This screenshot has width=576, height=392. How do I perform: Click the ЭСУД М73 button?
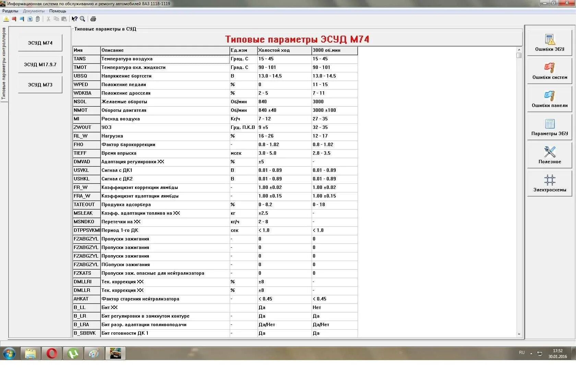tap(40, 85)
